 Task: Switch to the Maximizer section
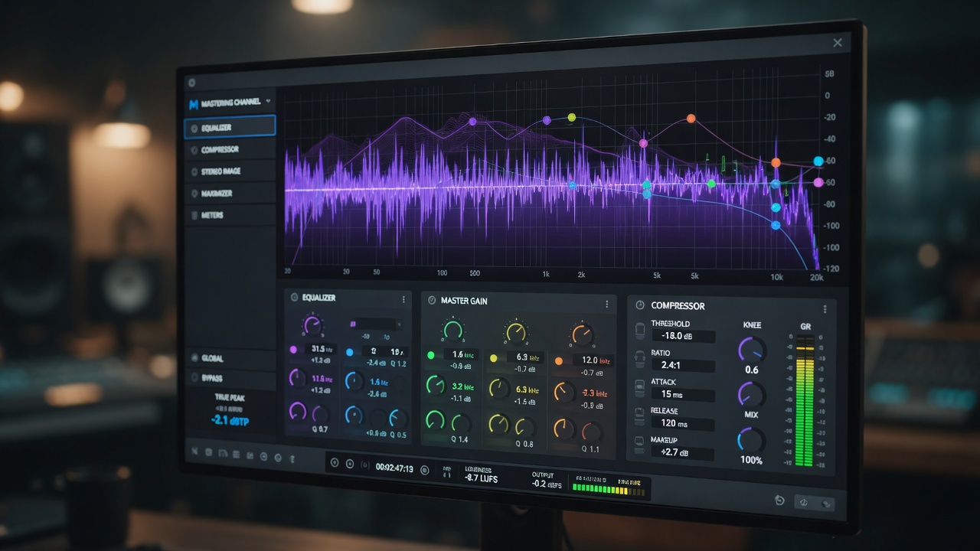click(230, 194)
